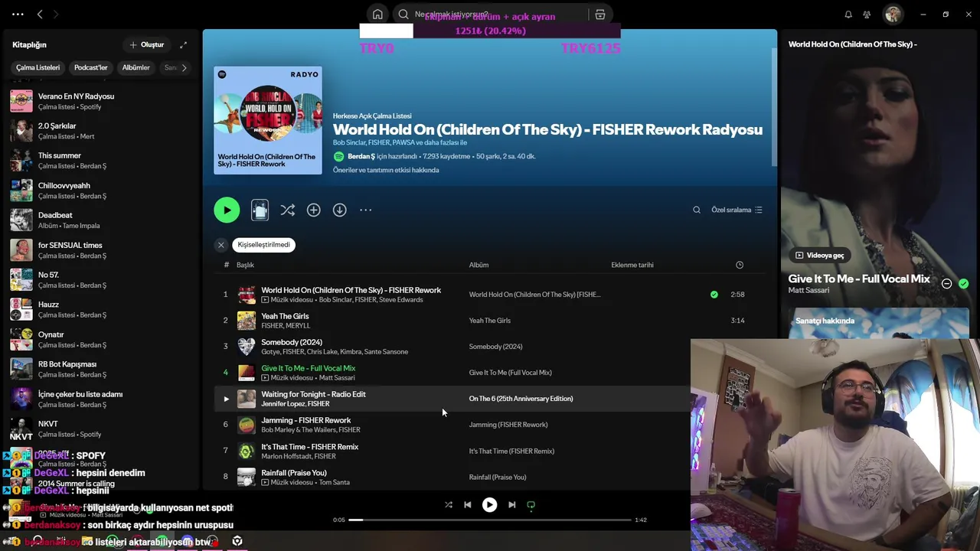Open Oynatır playlist
This screenshot has width=980, height=551.
102,340
